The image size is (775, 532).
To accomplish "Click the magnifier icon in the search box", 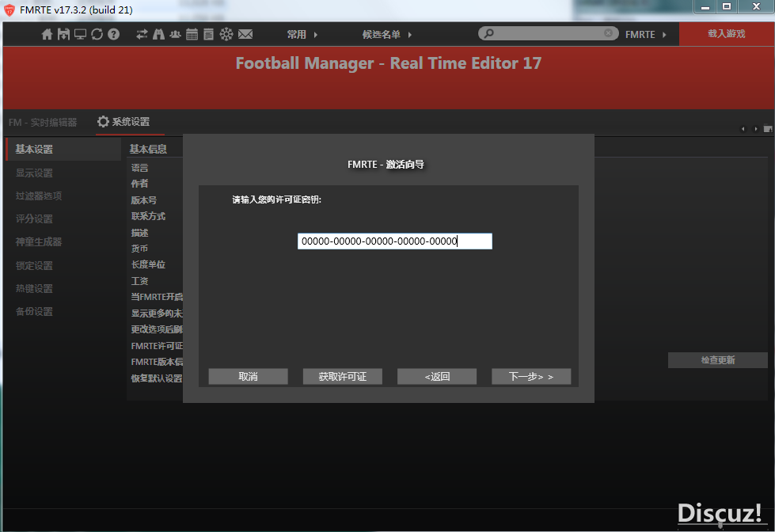I will click(488, 33).
